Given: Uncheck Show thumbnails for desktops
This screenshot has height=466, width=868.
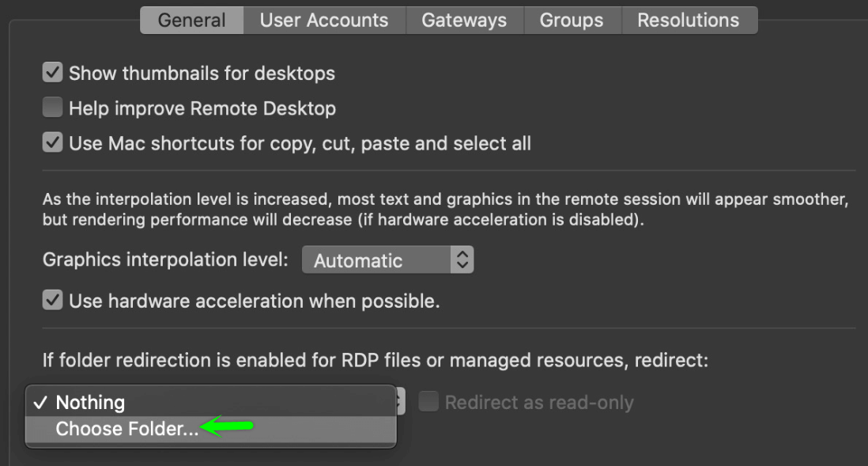Looking at the screenshot, I should coord(53,73).
